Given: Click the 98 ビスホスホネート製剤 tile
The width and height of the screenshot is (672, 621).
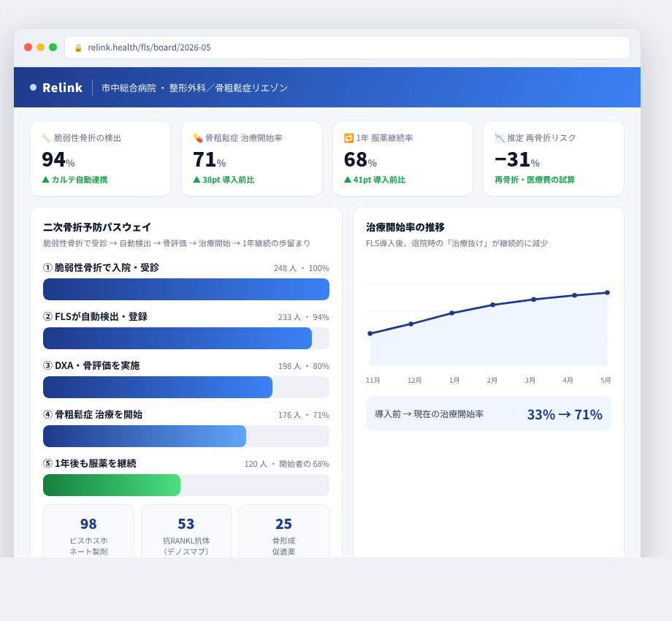Looking at the screenshot, I should [88, 531].
